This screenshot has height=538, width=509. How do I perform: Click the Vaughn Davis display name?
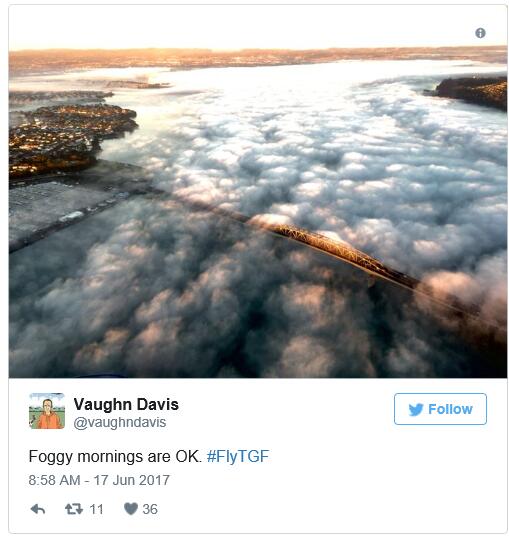(126, 404)
